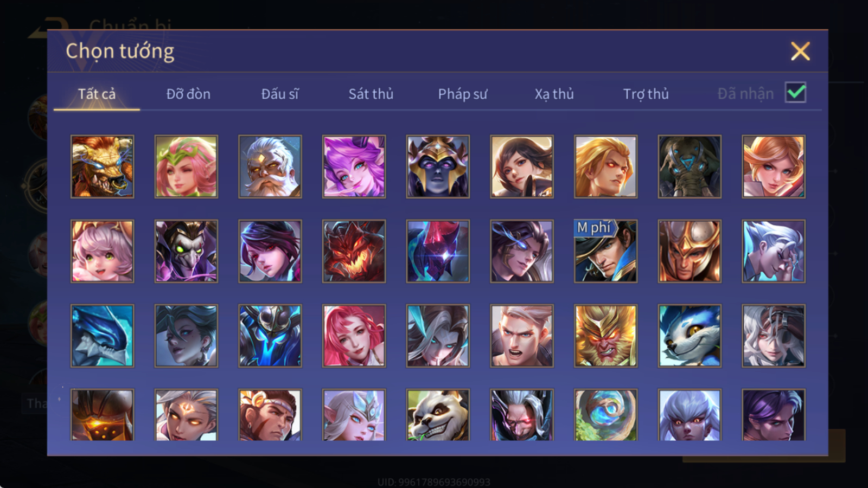Select the purple-haired fox girl hero
This screenshot has height=488, width=868.
354,166
